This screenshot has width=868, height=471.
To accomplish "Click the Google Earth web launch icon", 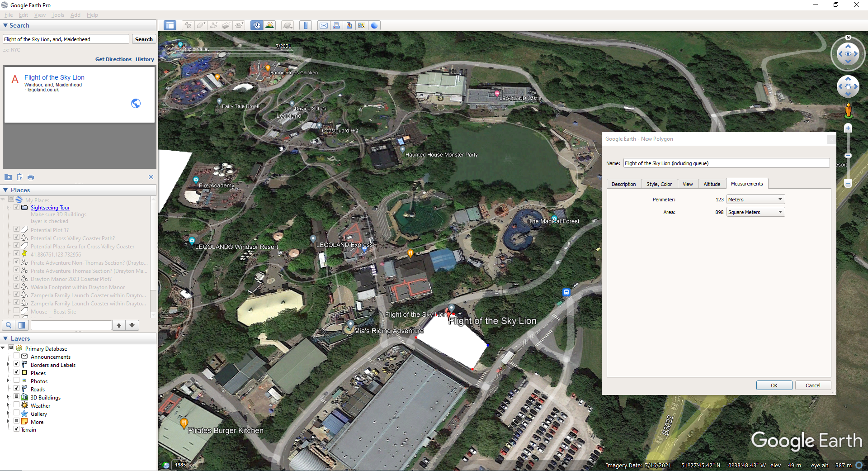I will [374, 25].
